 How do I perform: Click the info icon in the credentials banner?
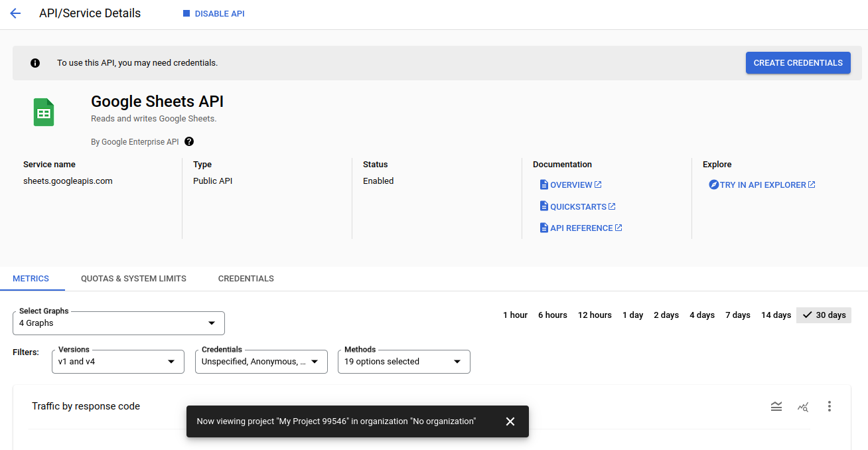[35, 63]
